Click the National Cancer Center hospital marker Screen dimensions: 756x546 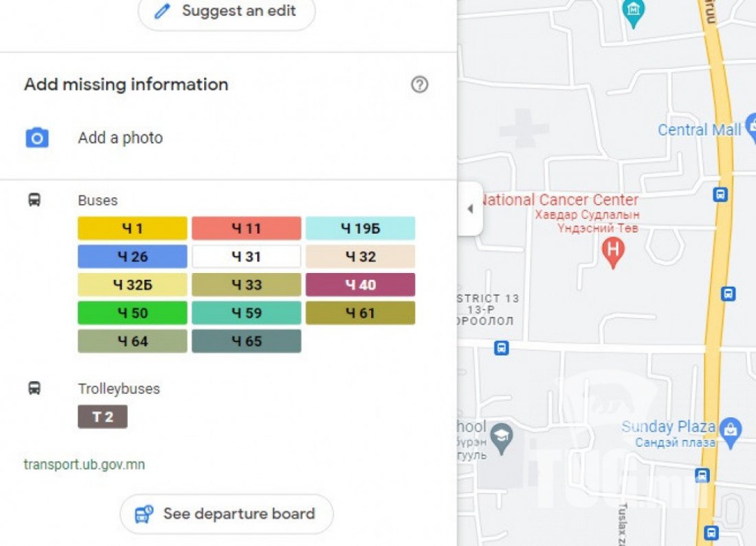tap(612, 252)
